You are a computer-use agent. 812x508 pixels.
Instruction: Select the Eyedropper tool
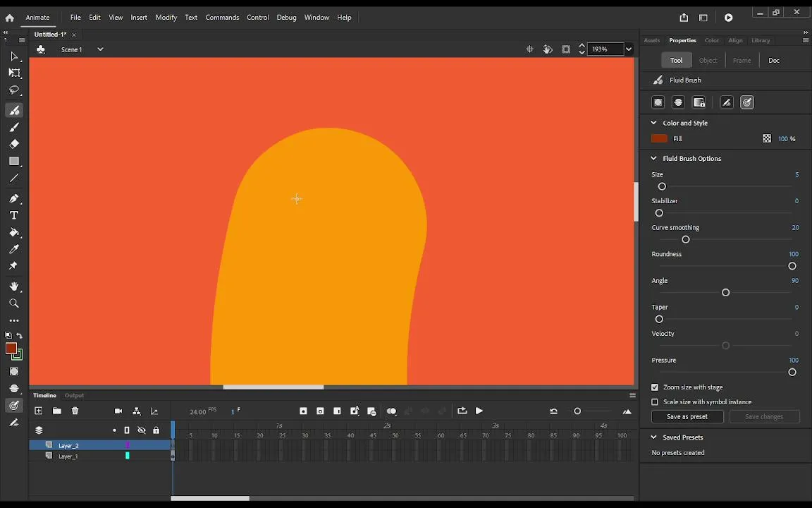[15, 249]
